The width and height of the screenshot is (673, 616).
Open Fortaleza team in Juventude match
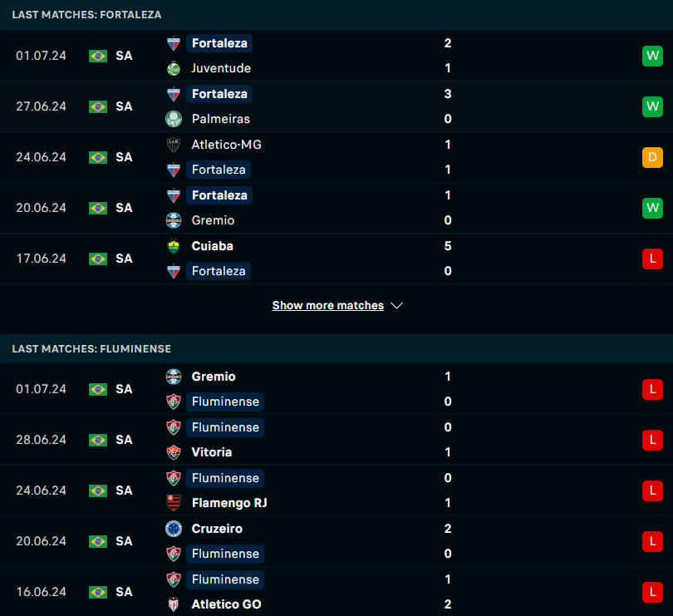point(219,43)
